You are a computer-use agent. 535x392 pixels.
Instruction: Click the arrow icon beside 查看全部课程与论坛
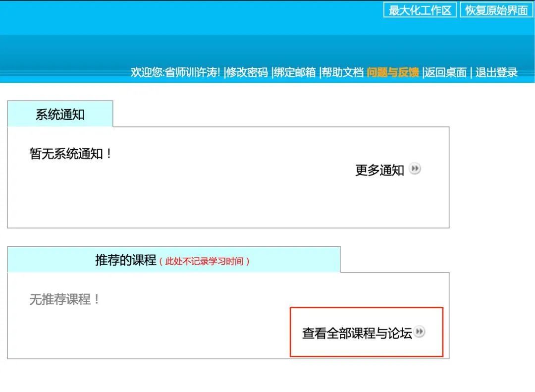(x=420, y=331)
